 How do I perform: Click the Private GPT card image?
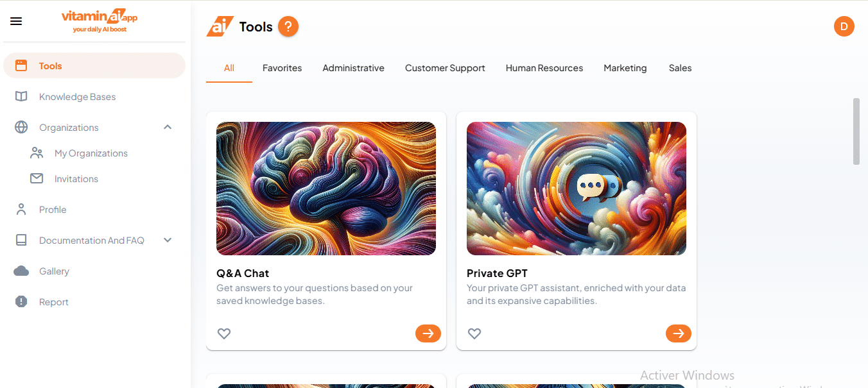577,189
